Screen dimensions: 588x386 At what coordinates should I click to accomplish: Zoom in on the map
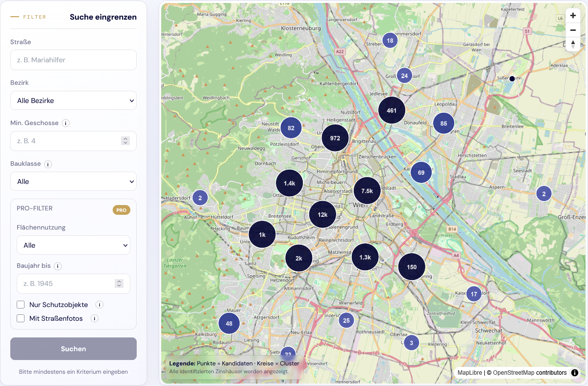pos(573,15)
